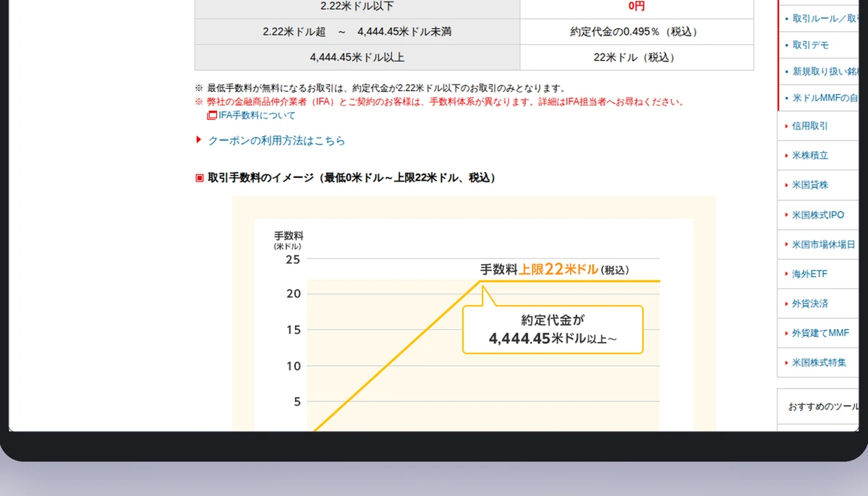The width and height of the screenshot is (868, 496).
Task: Click the red square icon before 取引手数料のイメージ
Action: [x=200, y=178]
